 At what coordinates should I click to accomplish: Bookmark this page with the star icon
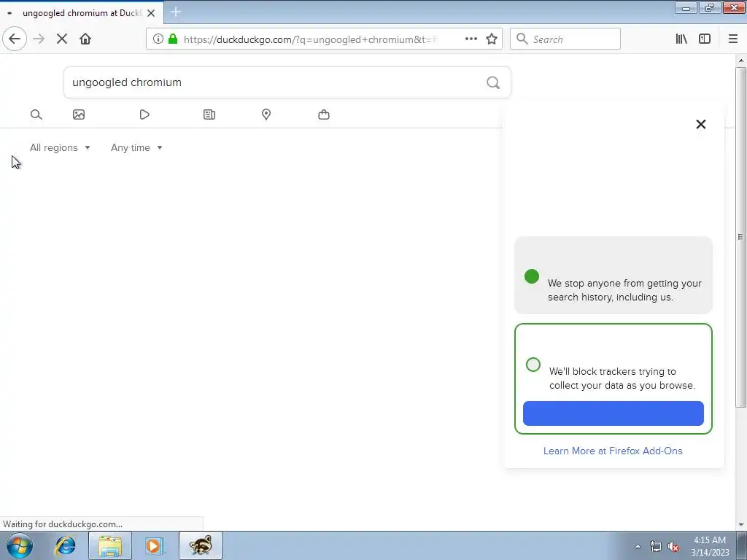pyautogui.click(x=492, y=39)
